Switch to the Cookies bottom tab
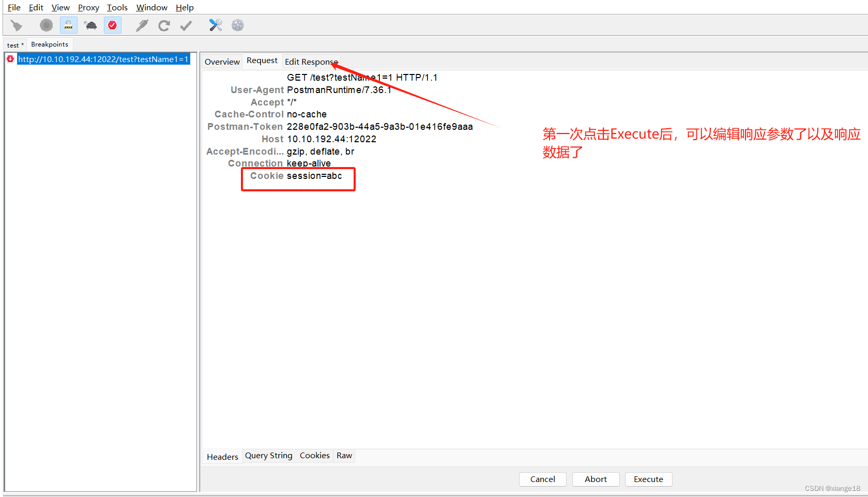 (x=314, y=456)
